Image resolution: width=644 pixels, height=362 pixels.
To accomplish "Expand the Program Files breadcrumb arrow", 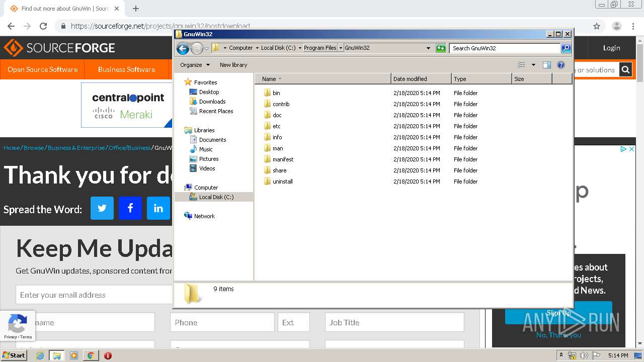I will pos(341,48).
